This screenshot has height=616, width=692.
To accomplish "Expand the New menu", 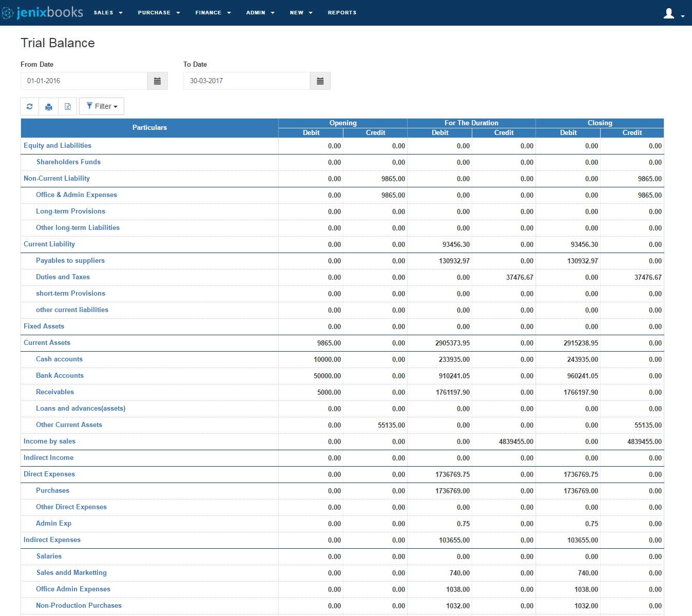I will pyautogui.click(x=301, y=13).
